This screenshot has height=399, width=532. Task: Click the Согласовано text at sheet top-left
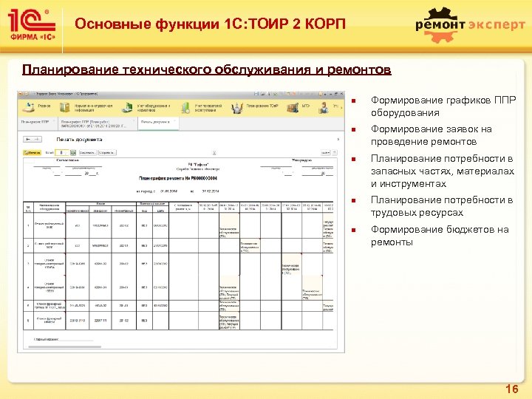tap(67, 160)
